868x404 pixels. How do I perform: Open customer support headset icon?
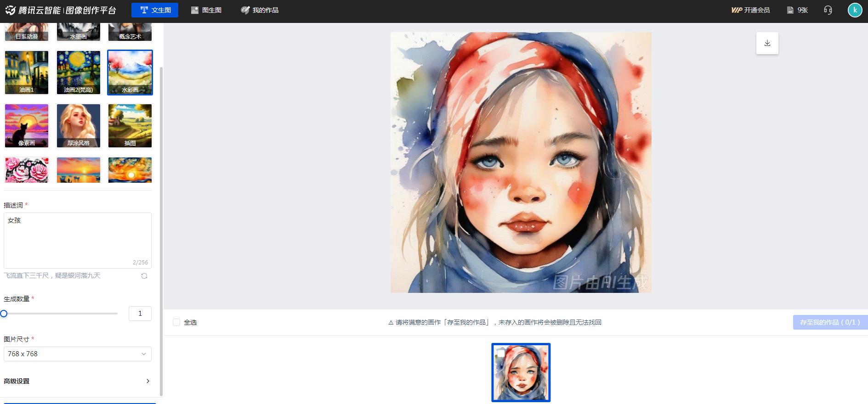coord(828,10)
